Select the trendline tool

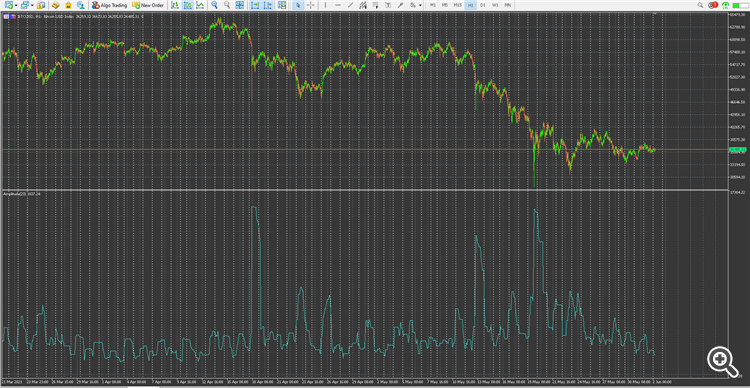tap(350, 5)
